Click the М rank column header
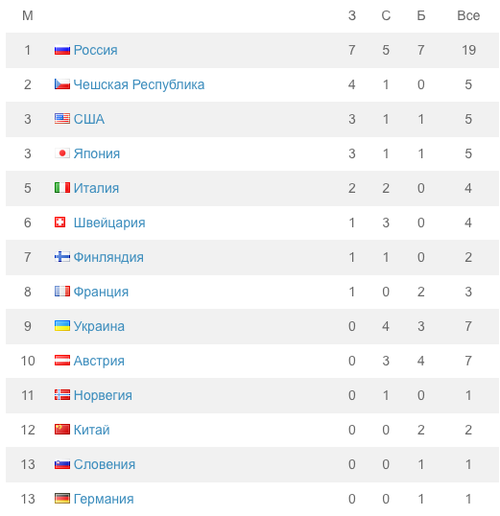This screenshot has height=516, width=500. tap(28, 16)
